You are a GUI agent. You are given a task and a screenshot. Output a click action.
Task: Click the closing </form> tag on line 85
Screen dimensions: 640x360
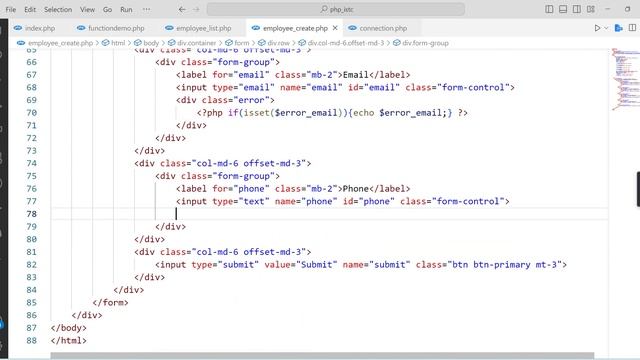(110, 302)
